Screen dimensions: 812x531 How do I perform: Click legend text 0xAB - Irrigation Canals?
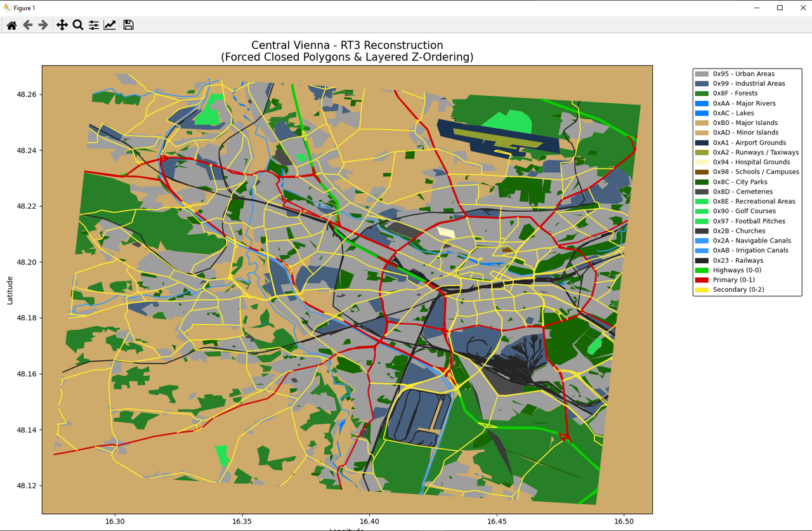[750, 251]
